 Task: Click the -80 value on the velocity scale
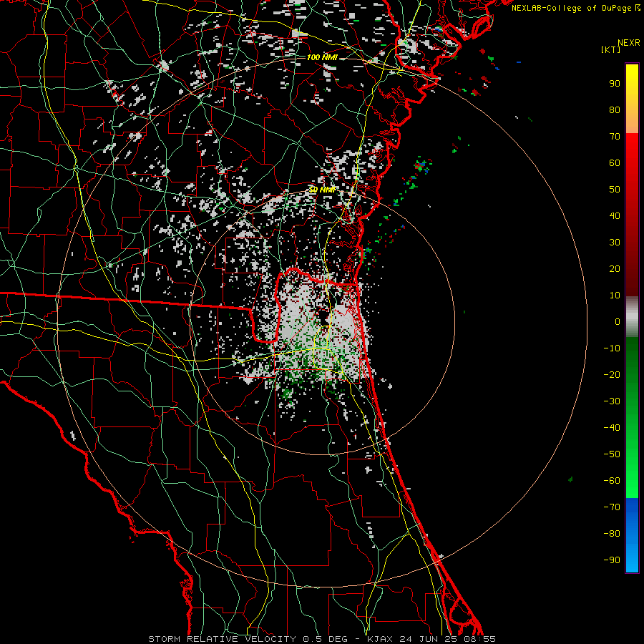tap(612, 534)
